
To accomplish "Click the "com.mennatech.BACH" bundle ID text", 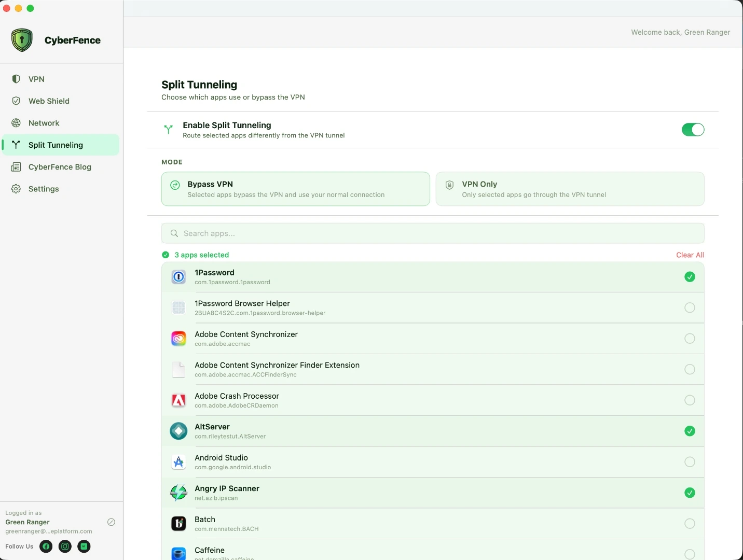I will [226, 529].
